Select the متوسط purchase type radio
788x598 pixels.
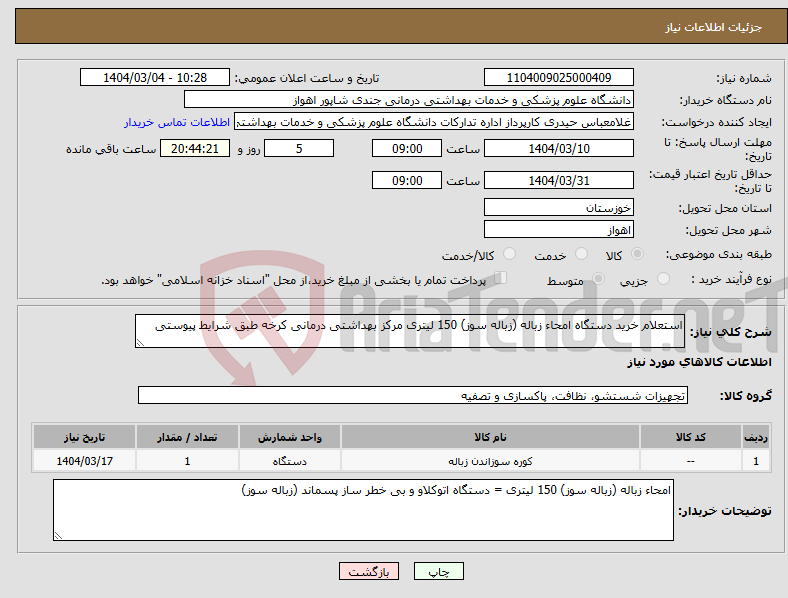click(598, 278)
